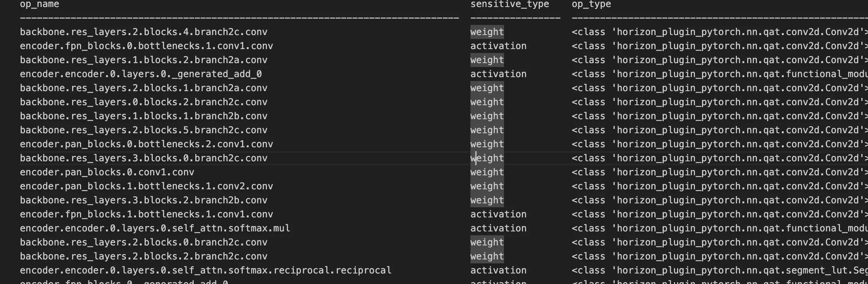Click the op_name column header
The height and width of the screenshot is (284, 868).
pos(39,4)
